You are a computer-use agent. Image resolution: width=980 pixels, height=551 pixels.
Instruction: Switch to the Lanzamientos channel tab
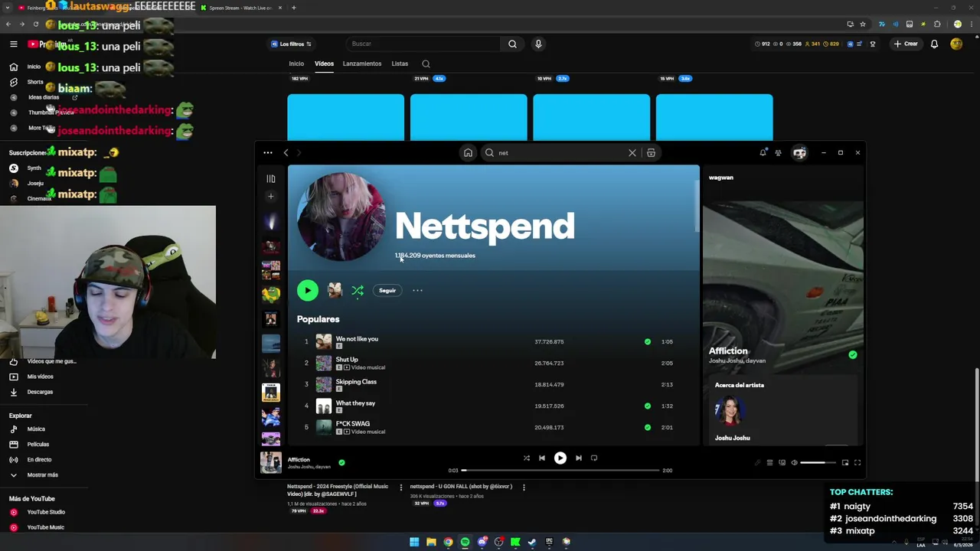pyautogui.click(x=362, y=64)
